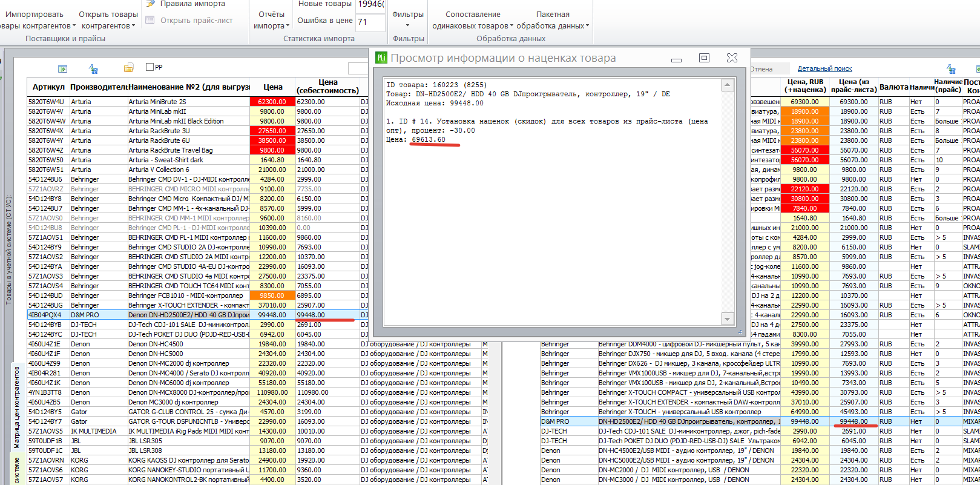
Task: Click the folder documents icon above left grid
Action: tap(128, 68)
